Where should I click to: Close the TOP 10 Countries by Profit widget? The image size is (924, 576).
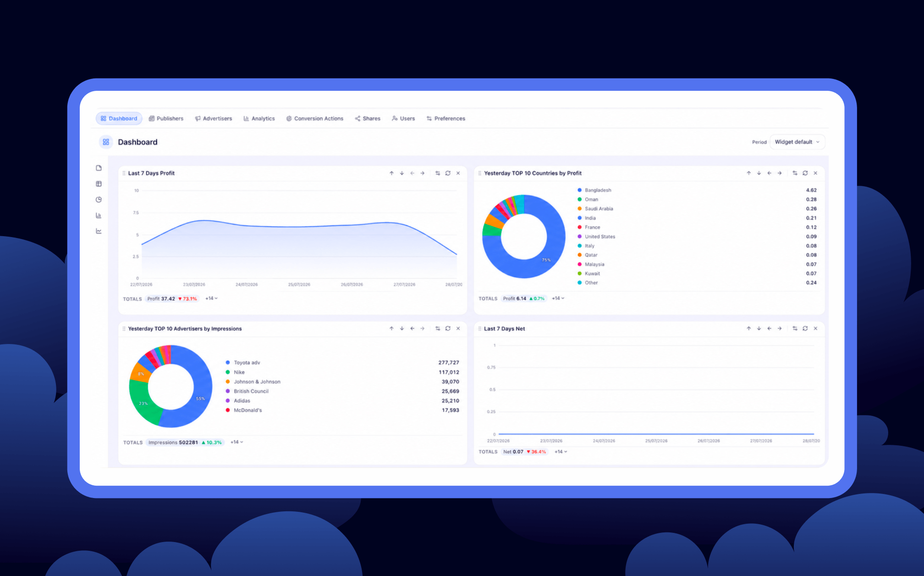(815, 173)
